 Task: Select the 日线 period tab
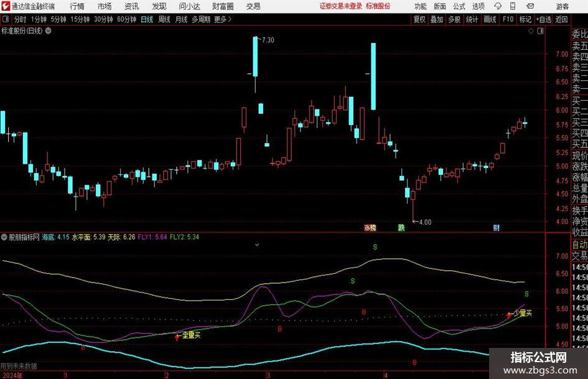(147, 19)
